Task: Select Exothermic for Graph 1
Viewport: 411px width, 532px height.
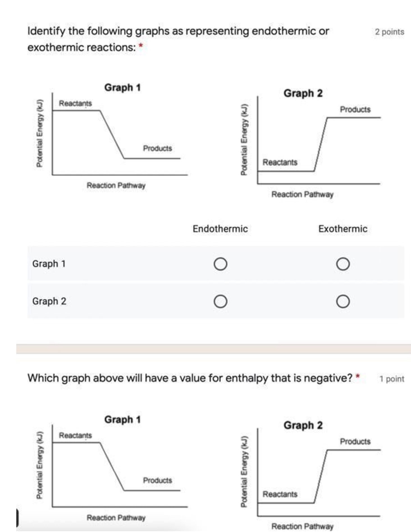Action: pos(343,264)
